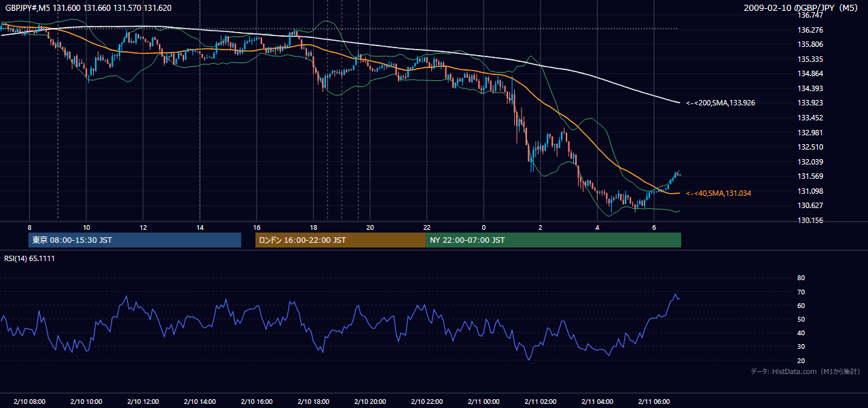Click the bottom time label 2/11 06:00
The width and height of the screenshot is (868, 408).
[653, 402]
